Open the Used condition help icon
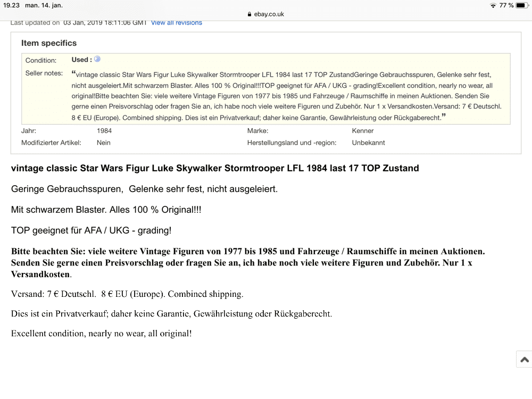This screenshot has width=532, height=399. [97, 59]
